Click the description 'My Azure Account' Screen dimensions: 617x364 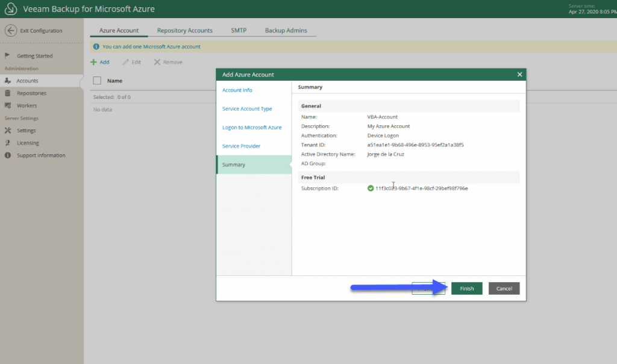389,127
